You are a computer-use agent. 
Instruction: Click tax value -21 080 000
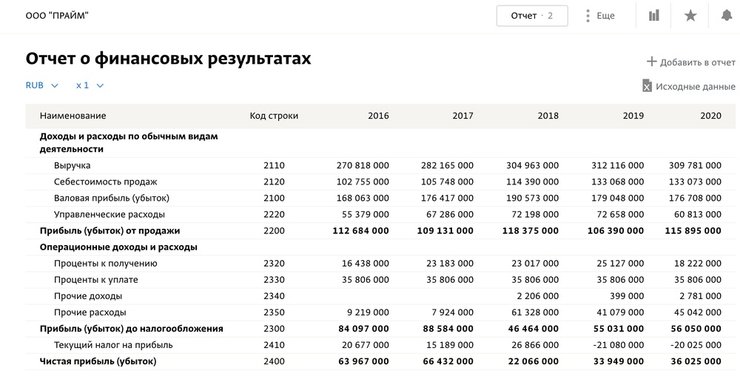pos(619,345)
